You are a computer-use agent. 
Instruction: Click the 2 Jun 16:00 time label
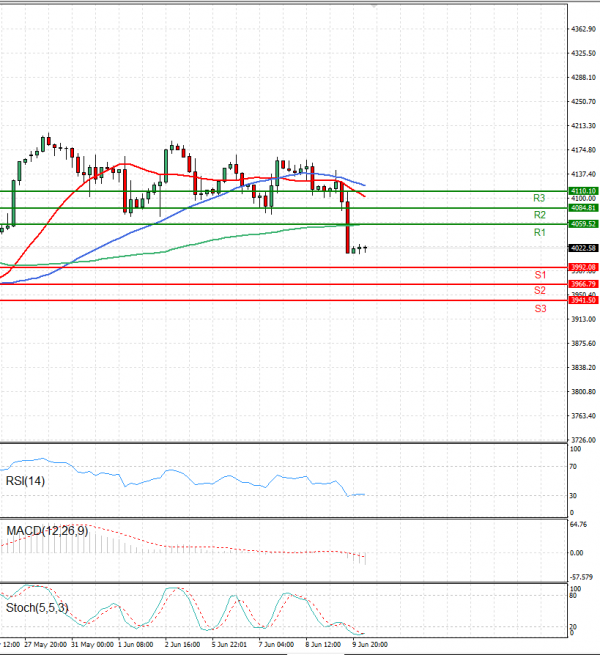[x=182, y=645]
